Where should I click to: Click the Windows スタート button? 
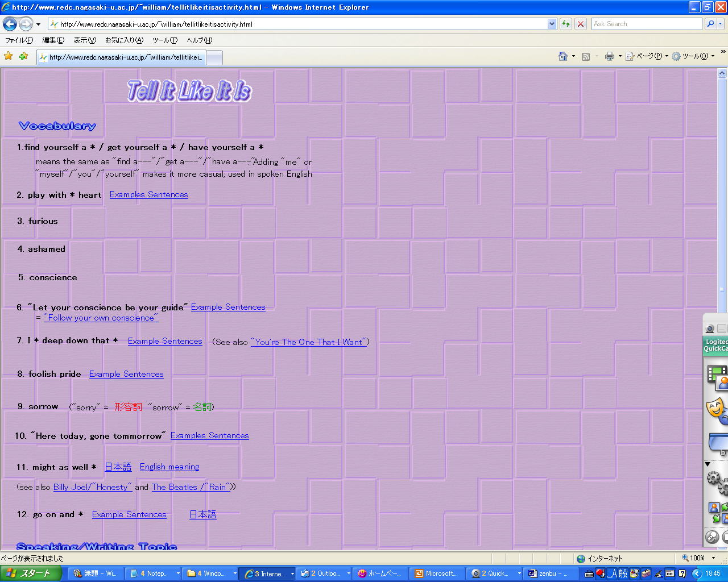pos(28,573)
